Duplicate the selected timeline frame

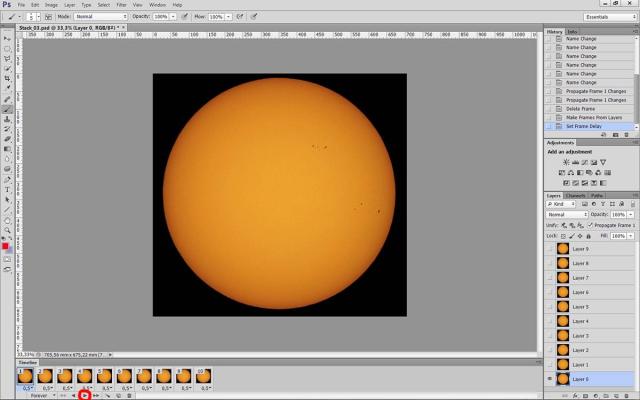pos(119,396)
